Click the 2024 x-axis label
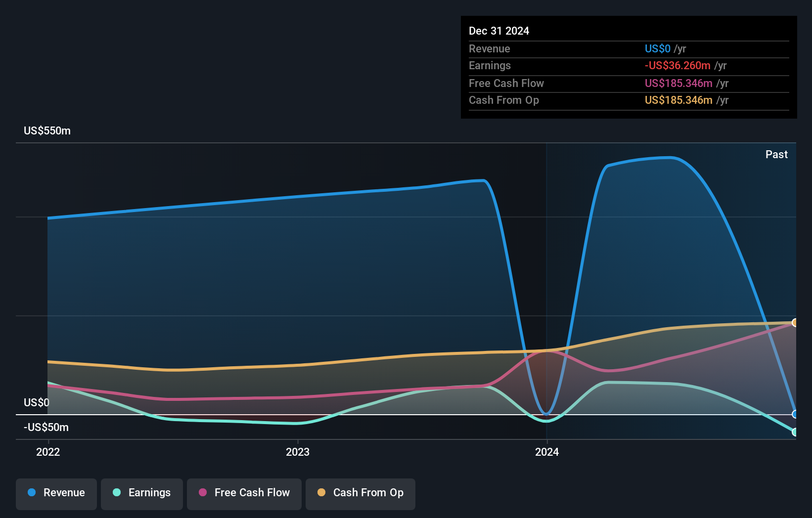Image resolution: width=812 pixels, height=518 pixels. (547, 452)
